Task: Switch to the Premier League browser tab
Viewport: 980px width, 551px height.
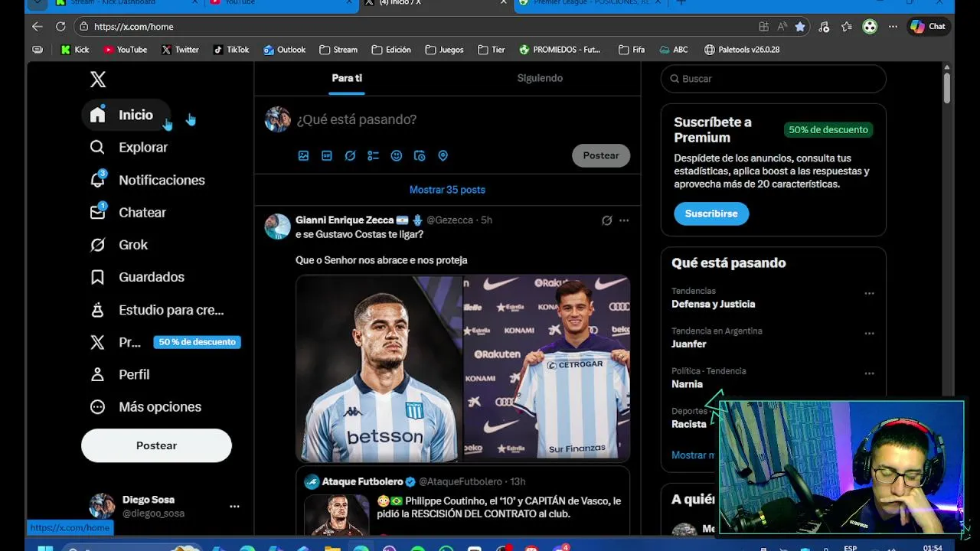Action: (x=590, y=3)
